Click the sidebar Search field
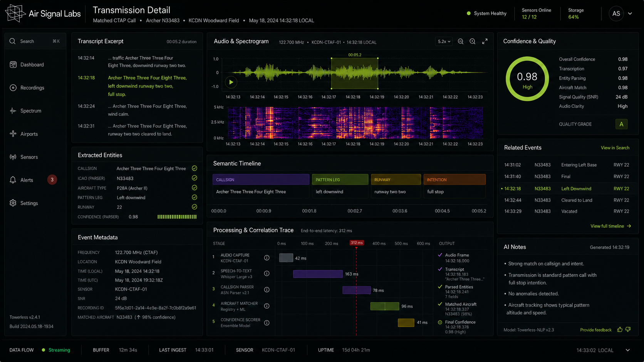Image resolution: width=644 pixels, height=362 pixels. (x=35, y=41)
